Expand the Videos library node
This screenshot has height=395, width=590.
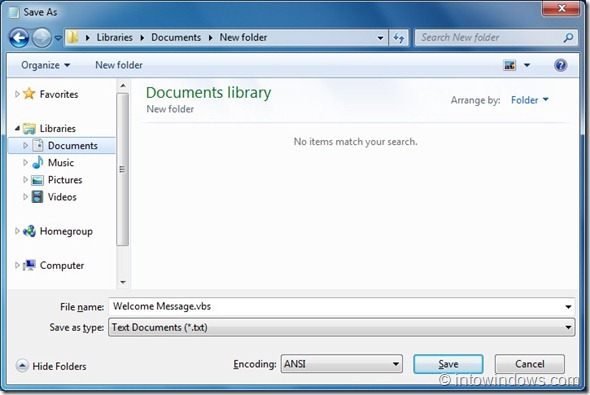(x=25, y=196)
